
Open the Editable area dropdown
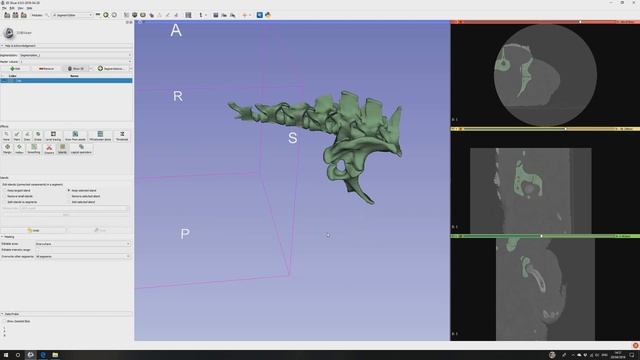pyautogui.click(x=83, y=244)
